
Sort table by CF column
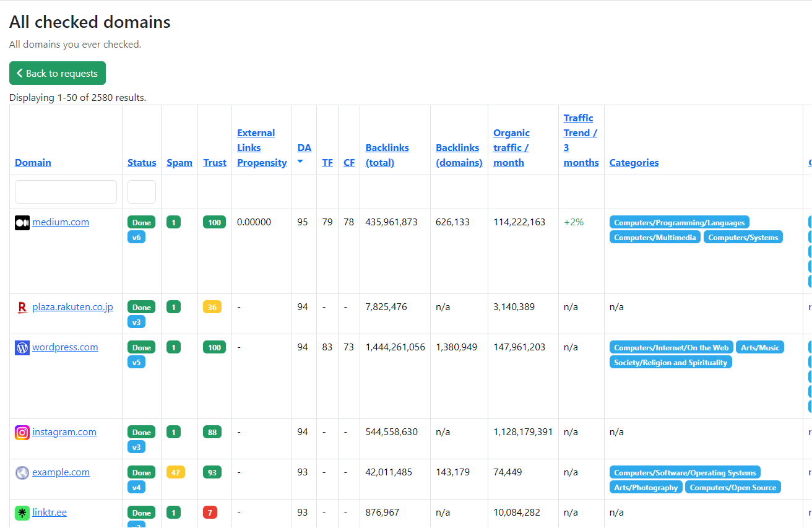349,163
